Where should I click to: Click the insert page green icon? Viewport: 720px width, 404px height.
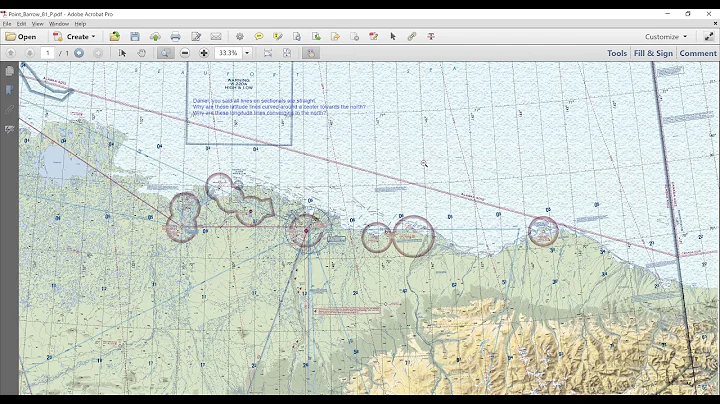pos(316,37)
